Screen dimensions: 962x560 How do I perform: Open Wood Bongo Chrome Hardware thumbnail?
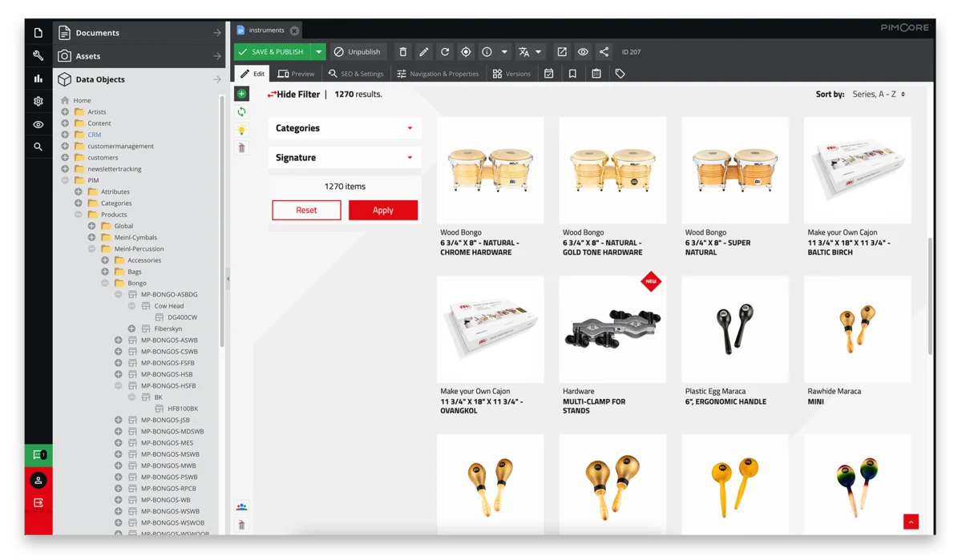click(x=491, y=171)
